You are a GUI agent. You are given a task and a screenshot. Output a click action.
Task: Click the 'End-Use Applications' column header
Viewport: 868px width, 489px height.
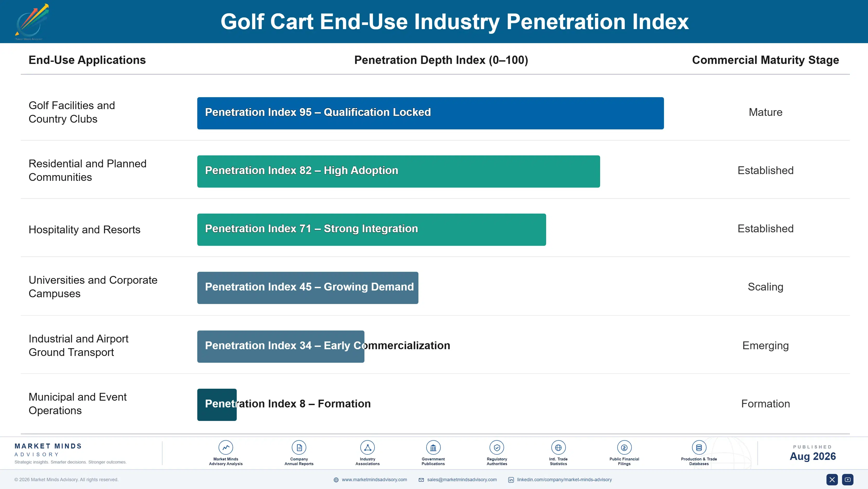pyautogui.click(x=87, y=60)
